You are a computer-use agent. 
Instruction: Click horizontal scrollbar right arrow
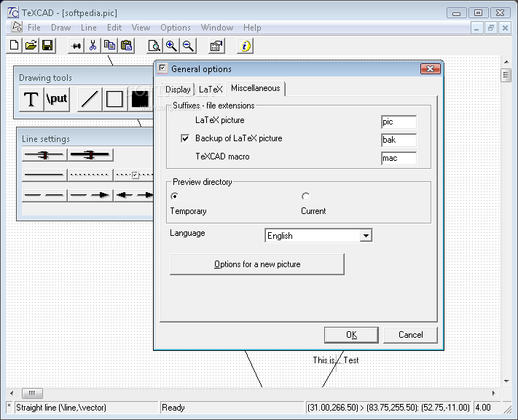point(494,393)
